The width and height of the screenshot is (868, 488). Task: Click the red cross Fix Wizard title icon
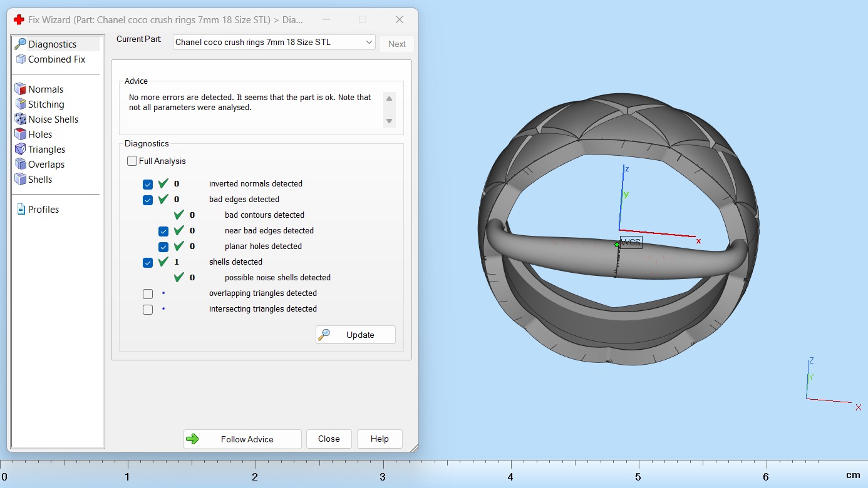pos(19,19)
